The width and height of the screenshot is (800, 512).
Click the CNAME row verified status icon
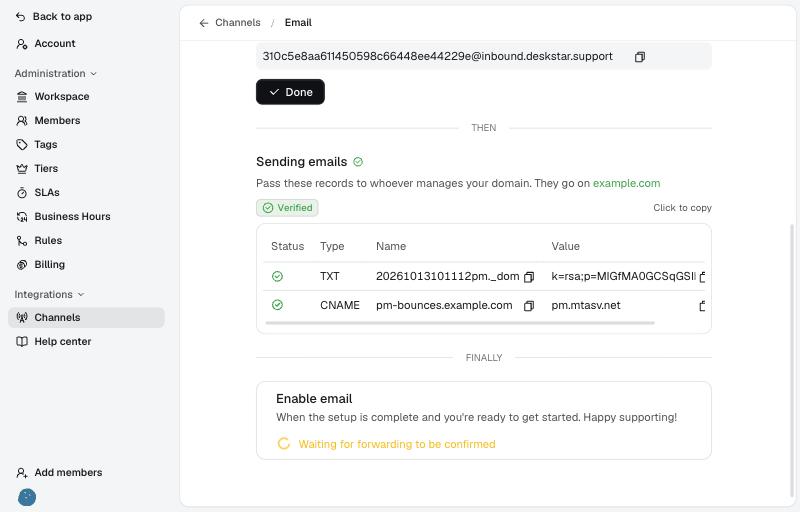277,305
